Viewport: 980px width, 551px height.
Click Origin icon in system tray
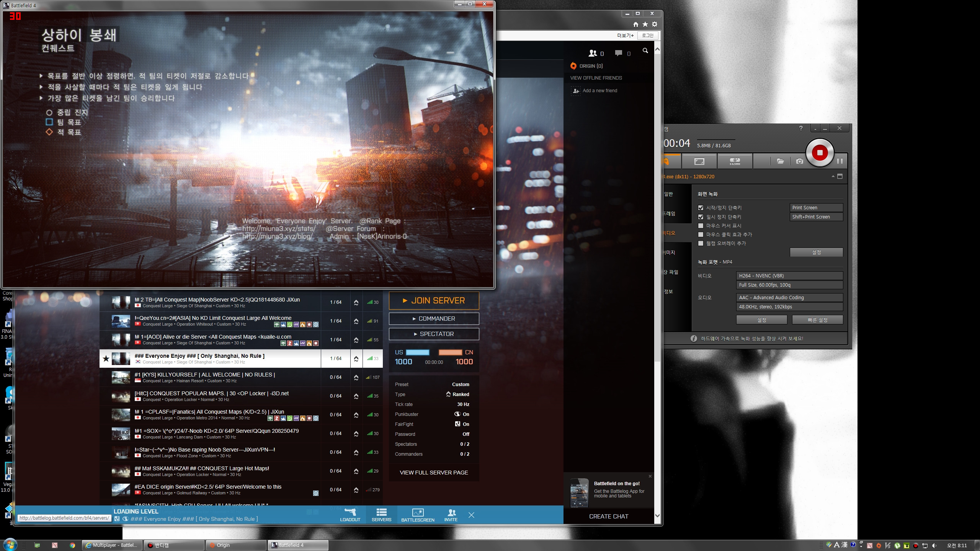point(879,546)
